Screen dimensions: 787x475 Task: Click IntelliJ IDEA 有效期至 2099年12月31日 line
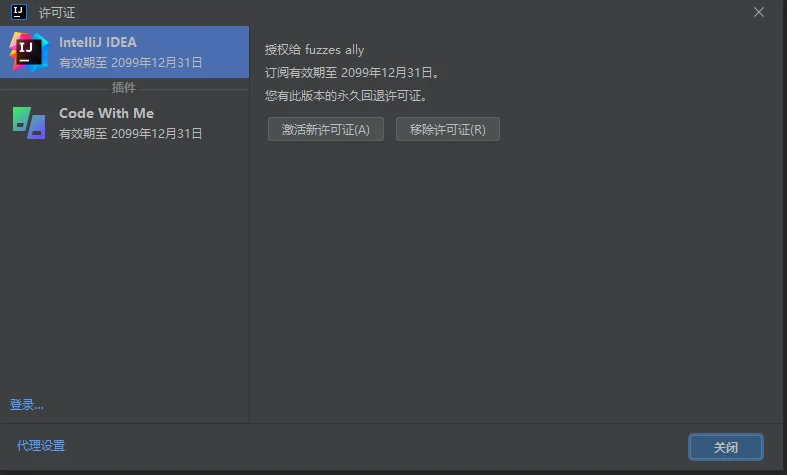[130, 63]
